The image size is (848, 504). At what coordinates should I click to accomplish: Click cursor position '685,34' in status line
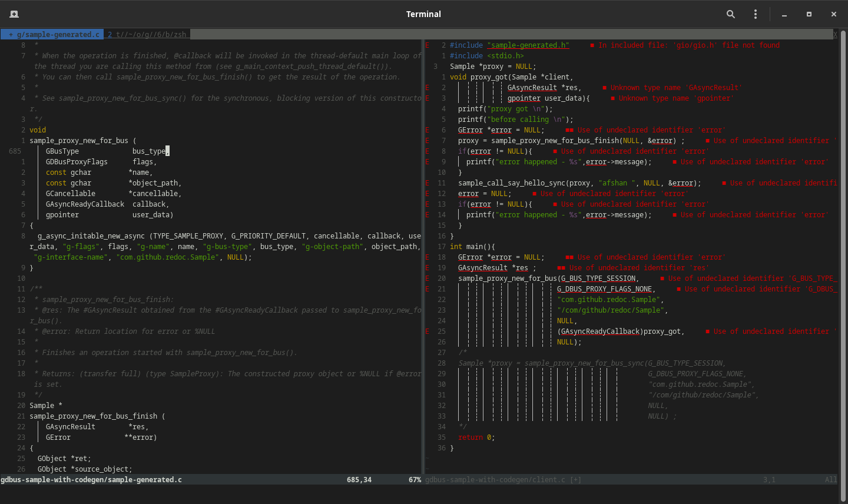point(359,480)
